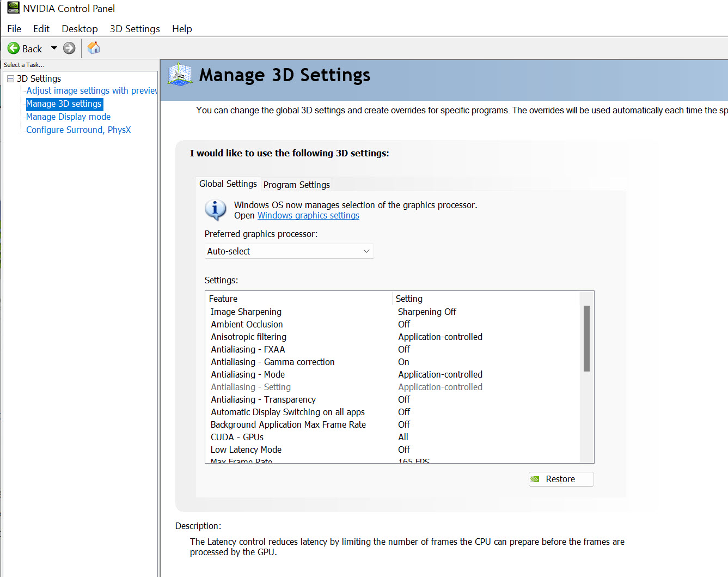
Task: Click the Restore button
Action: (561, 479)
